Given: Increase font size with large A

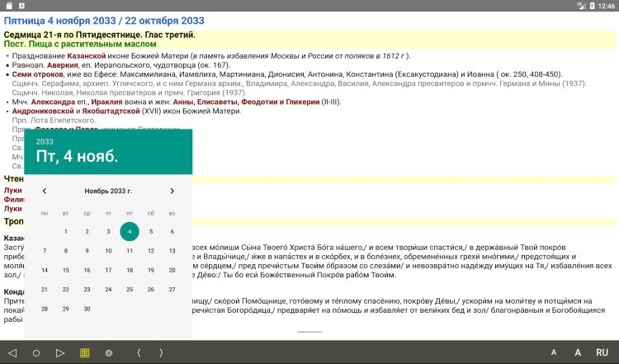Looking at the screenshot, I should point(578,352).
